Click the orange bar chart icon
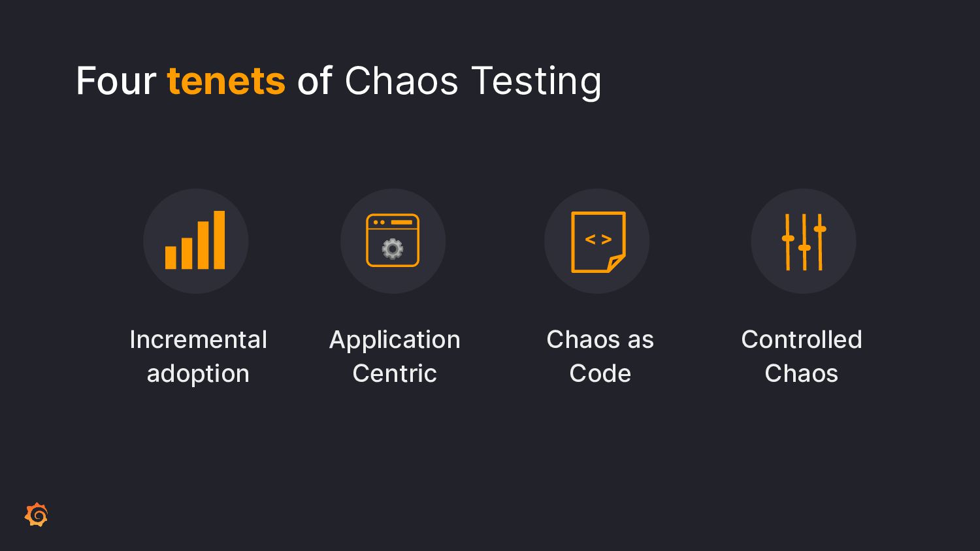 tap(195, 240)
